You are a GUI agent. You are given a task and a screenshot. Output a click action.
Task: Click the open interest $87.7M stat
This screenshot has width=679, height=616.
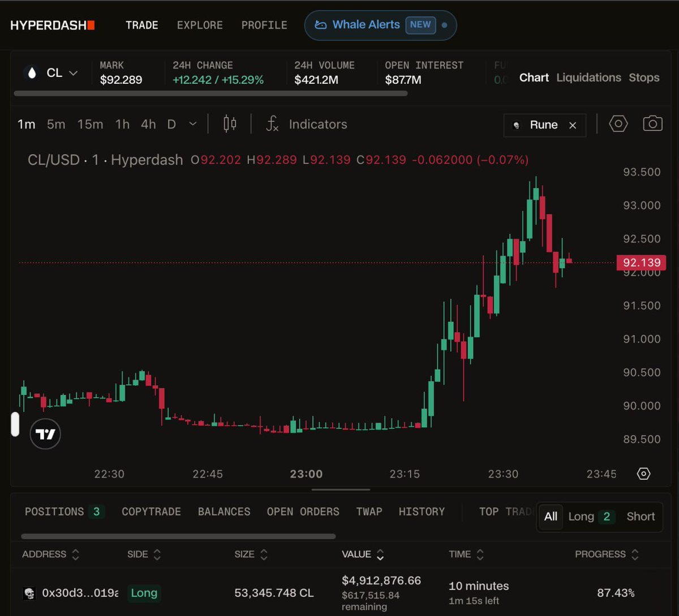[x=423, y=73]
